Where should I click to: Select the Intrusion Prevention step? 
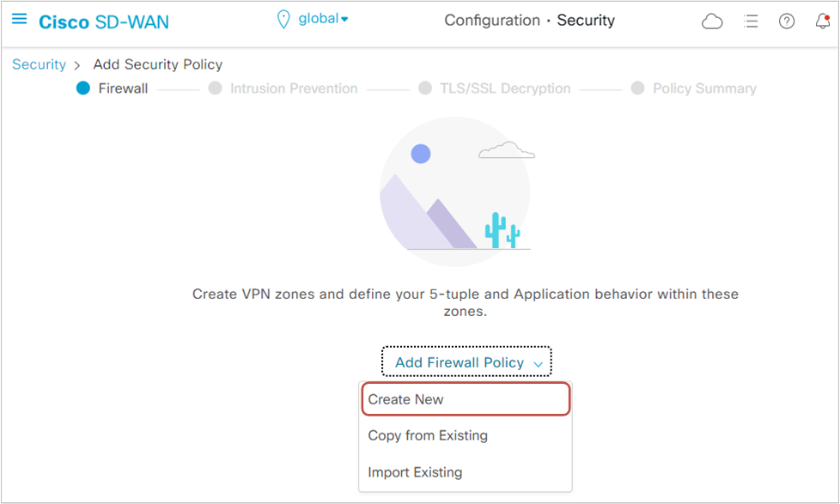(x=283, y=88)
